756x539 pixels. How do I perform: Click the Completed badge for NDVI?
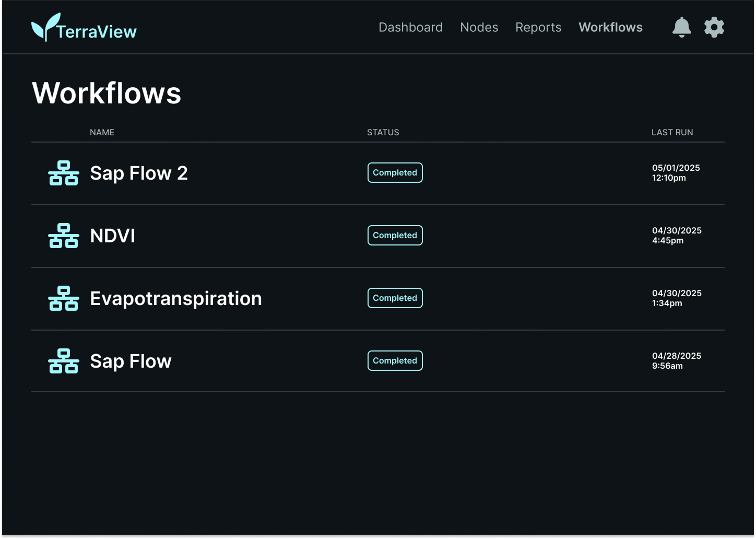[395, 236]
